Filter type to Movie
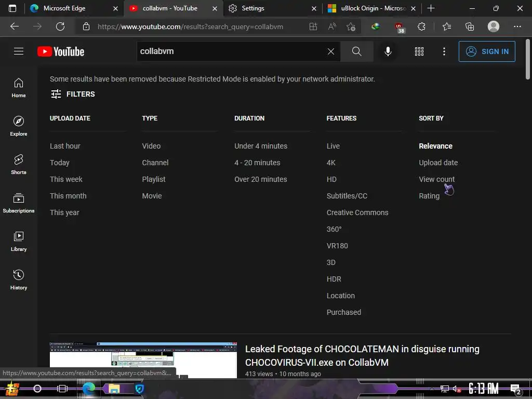 coord(152,196)
